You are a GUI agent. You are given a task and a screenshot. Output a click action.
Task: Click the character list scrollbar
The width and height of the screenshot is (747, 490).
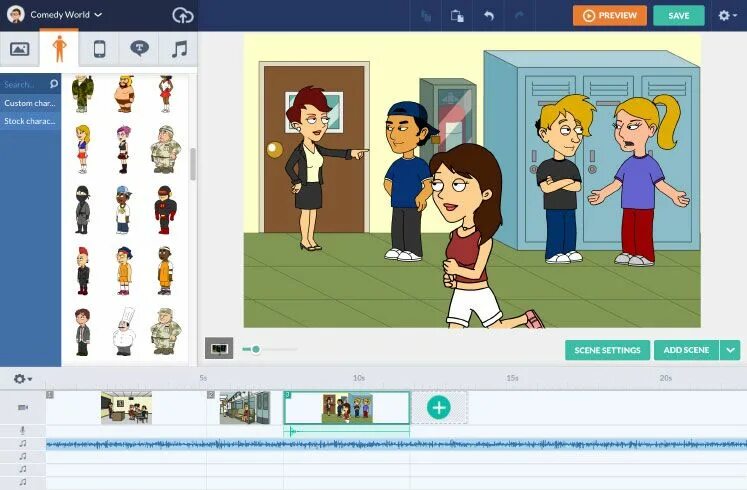(193, 164)
